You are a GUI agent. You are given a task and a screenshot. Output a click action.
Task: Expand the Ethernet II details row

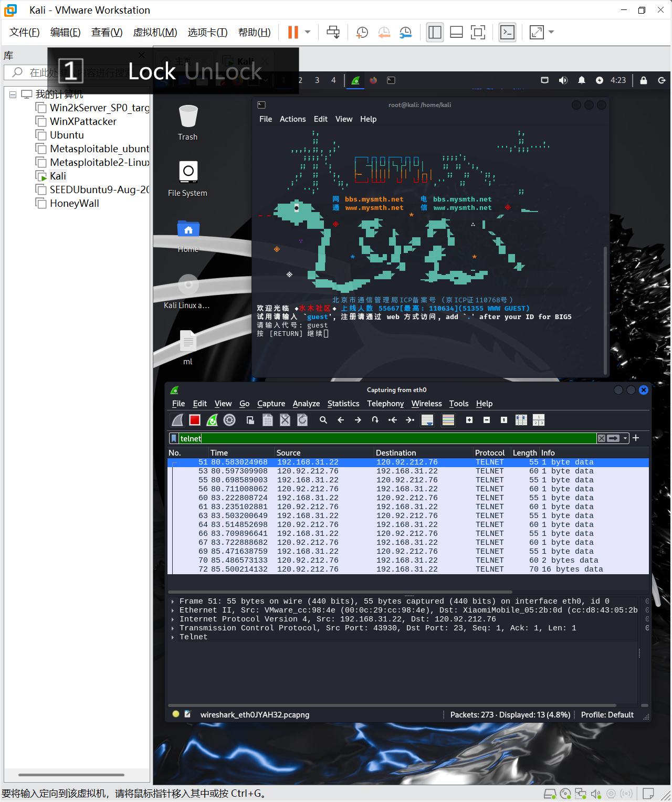pos(173,610)
